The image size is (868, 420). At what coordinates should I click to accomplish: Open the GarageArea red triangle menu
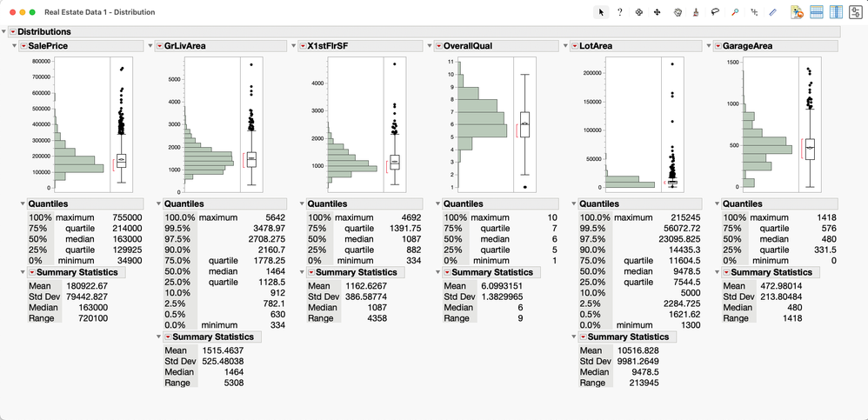[718, 46]
